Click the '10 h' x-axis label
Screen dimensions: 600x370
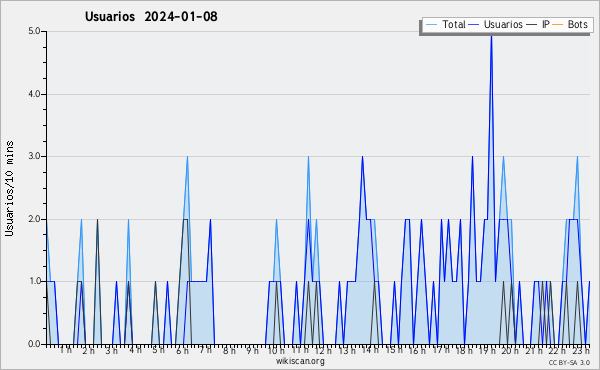(x=276, y=351)
